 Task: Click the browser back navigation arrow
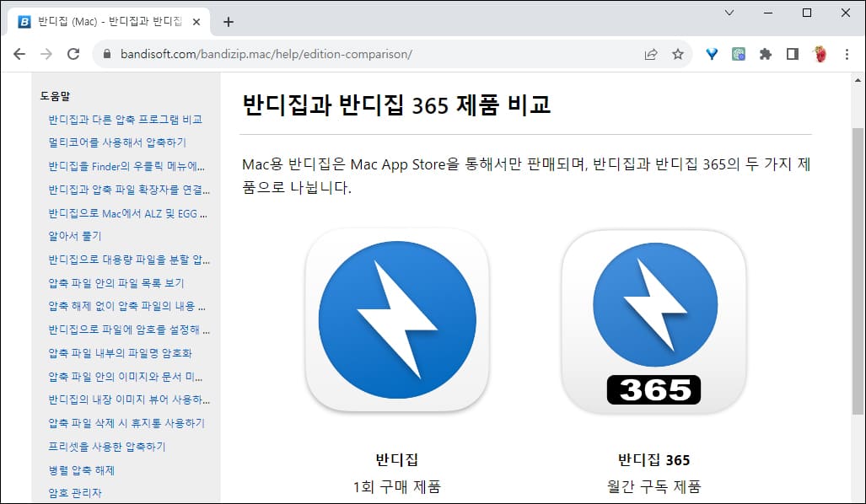(19, 53)
